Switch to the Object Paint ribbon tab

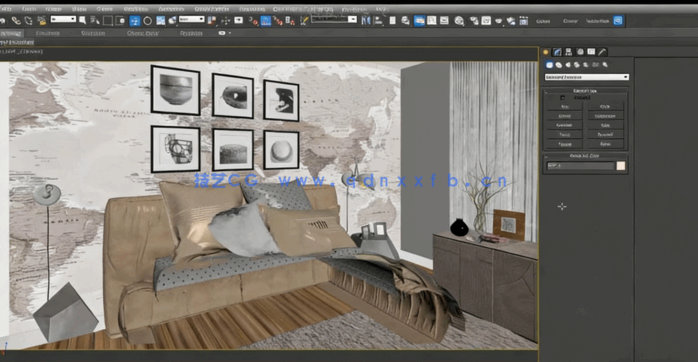(x=142, y=33)
